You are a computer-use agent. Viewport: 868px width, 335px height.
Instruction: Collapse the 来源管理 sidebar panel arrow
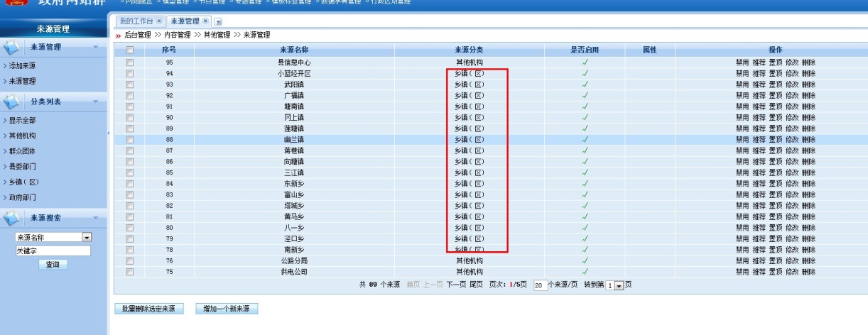pos(96,48)
